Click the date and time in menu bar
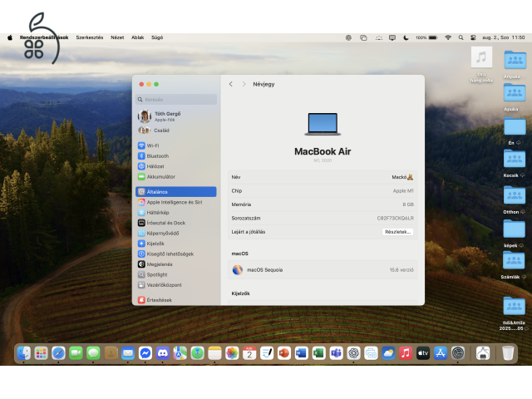Image resolution: width=532 pixels, height=399 pixels. pyautogui.click(x=504, y=37)
